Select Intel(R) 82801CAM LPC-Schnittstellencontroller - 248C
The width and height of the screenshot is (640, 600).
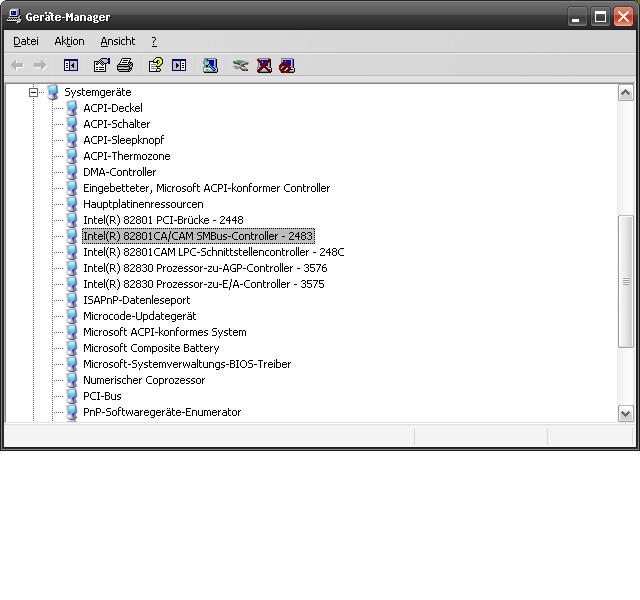coord(214,252)
